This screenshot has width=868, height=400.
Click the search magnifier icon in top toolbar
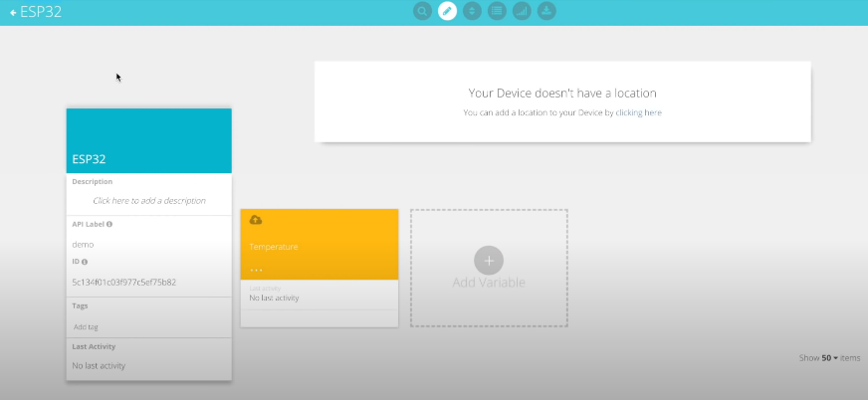click(422, 11)
